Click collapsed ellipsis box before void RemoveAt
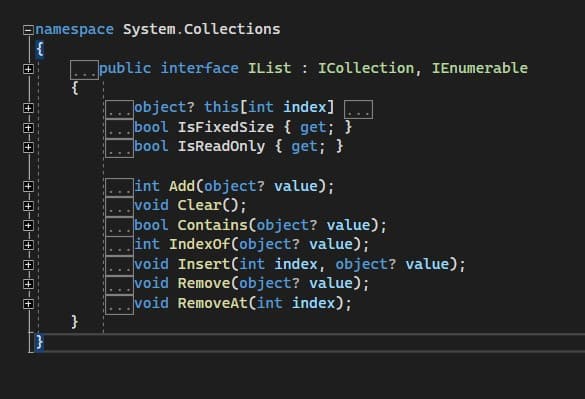This screenshot has width=585, height=399. (119, 305)
